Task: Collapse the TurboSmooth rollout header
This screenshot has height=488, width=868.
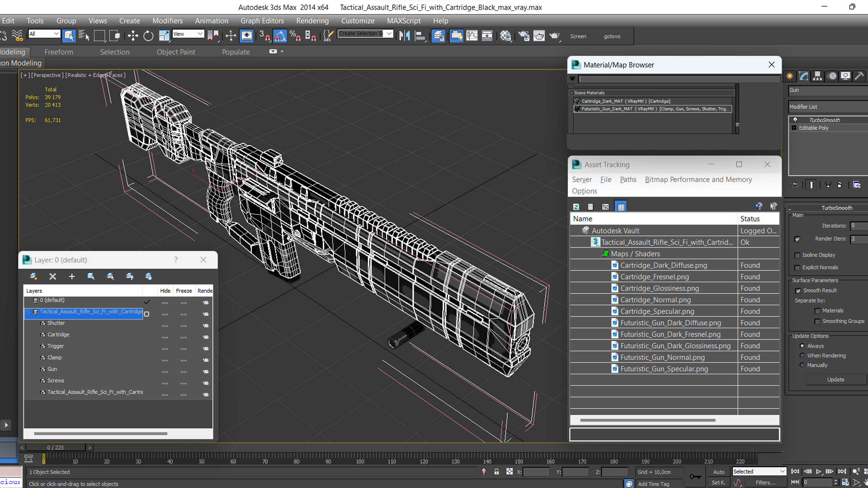Action: (x=828, y=208)
